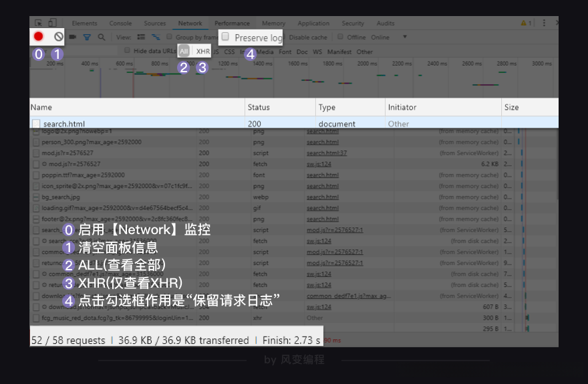Open the Security tab

click(353, 23)
